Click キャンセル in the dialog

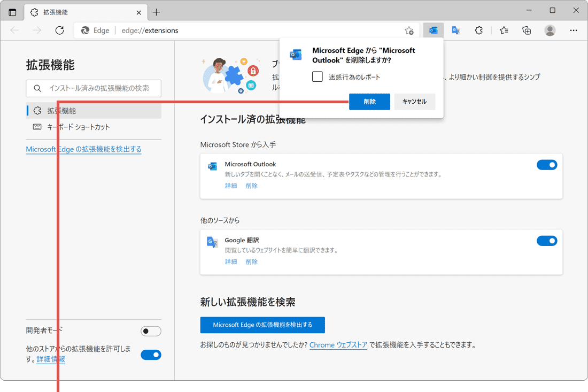point(414,102)
